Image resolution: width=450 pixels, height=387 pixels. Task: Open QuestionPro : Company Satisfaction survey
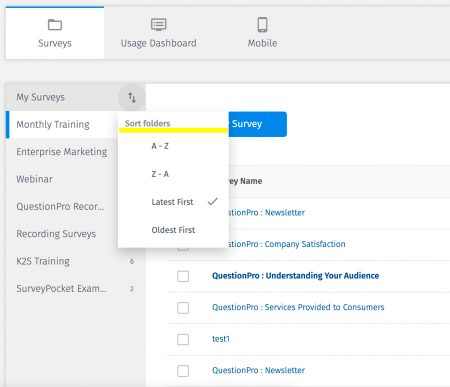(x=287, y=244)
